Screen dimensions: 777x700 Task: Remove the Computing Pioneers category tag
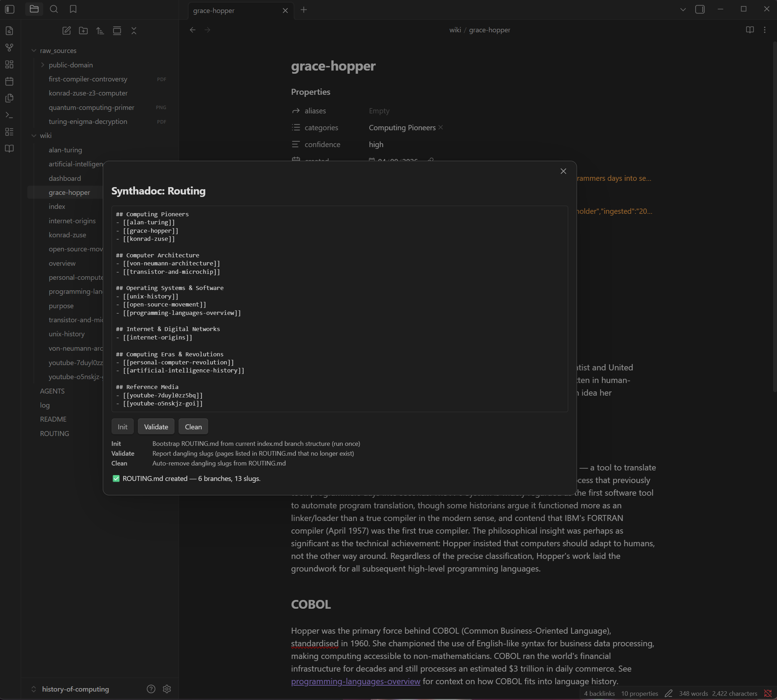(440, 127)
